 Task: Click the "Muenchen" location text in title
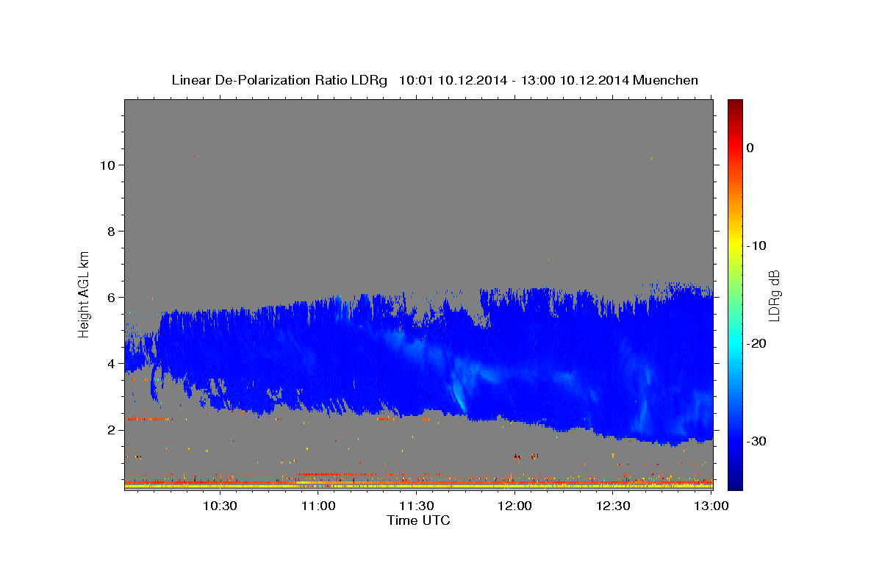[666, 80]
